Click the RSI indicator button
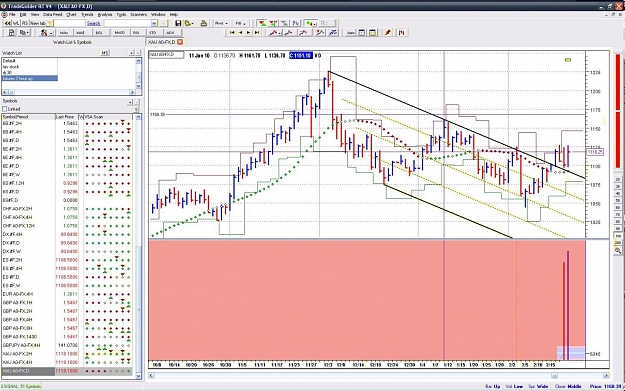Screen dimensions: 625x391 [x=136, y=33]
